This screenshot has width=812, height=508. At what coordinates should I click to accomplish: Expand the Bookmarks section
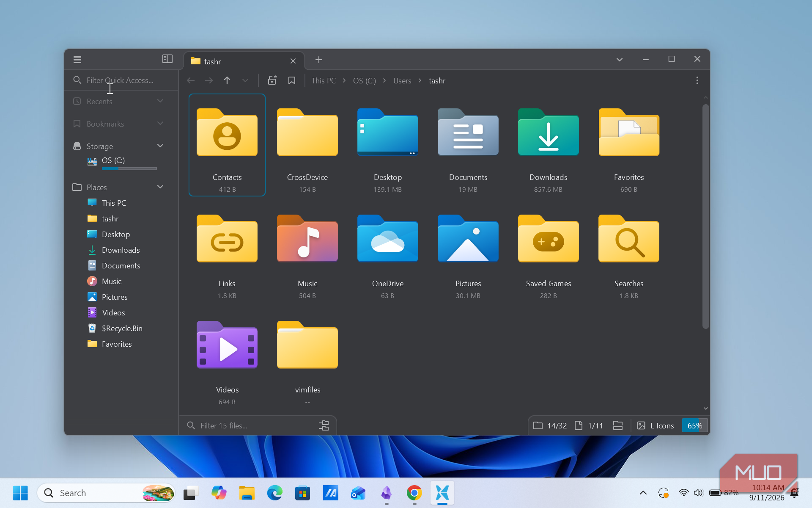coord(160,123)
